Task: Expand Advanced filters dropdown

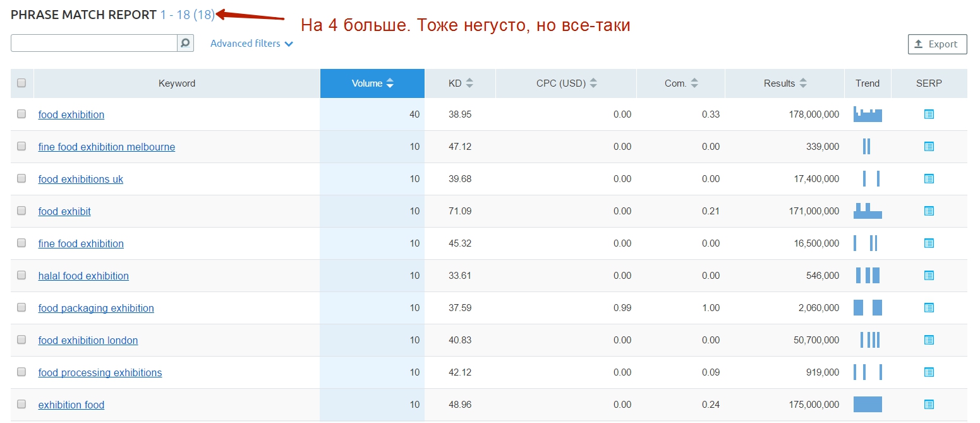Action: [x=251, y=44]
